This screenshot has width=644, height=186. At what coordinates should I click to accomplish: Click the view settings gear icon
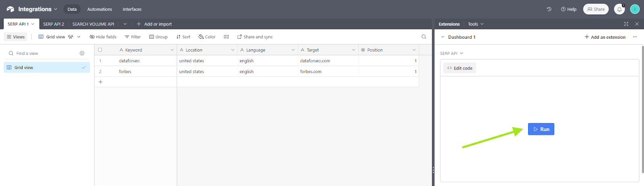(82, 53)
